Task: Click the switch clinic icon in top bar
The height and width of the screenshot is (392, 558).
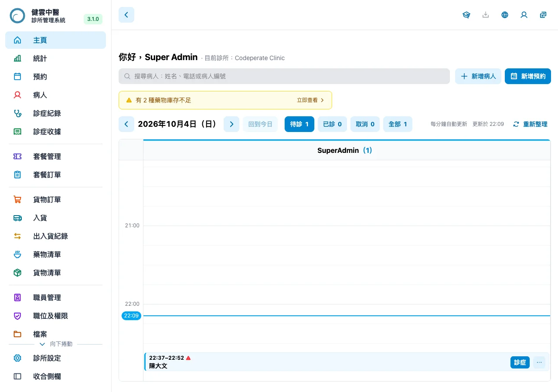Action: 543,15
